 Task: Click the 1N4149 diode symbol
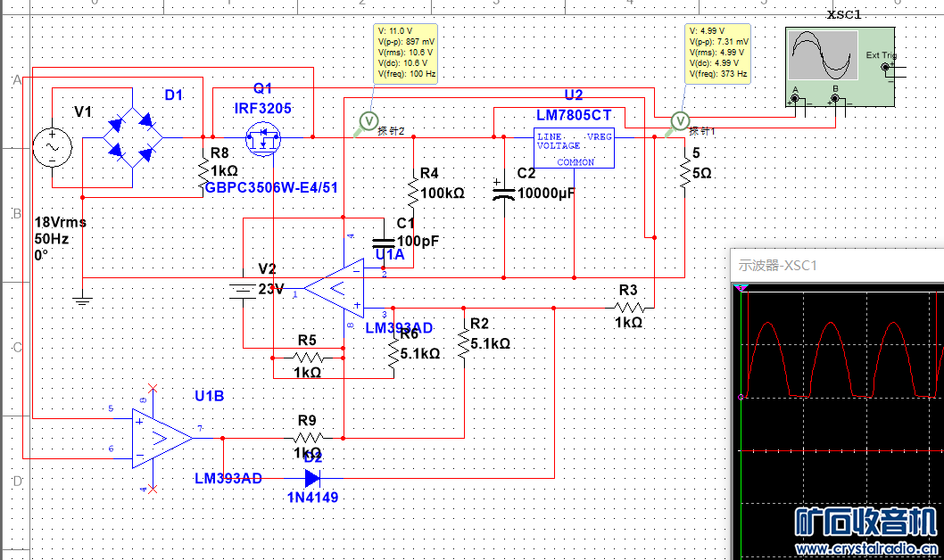tap(311, 479)
